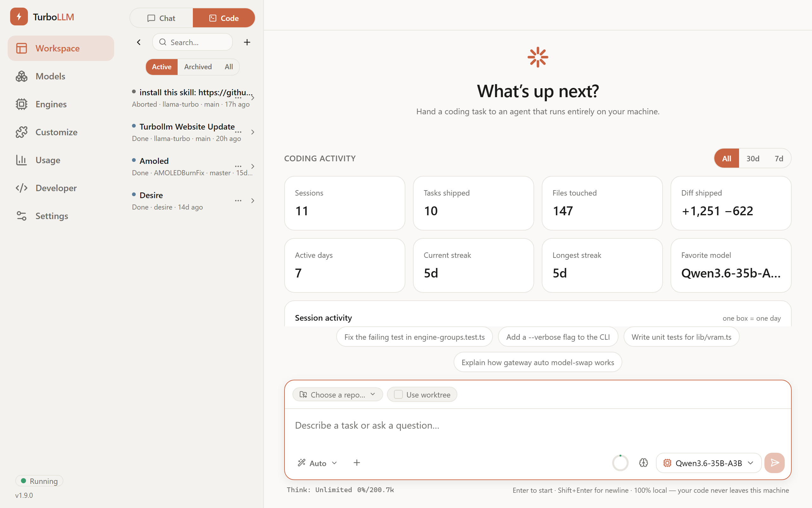This screenshot has width=812, height=508.
Task: Use suggestion 'Write unit tests for lib/vram.ts'
Action: (681, 337)
